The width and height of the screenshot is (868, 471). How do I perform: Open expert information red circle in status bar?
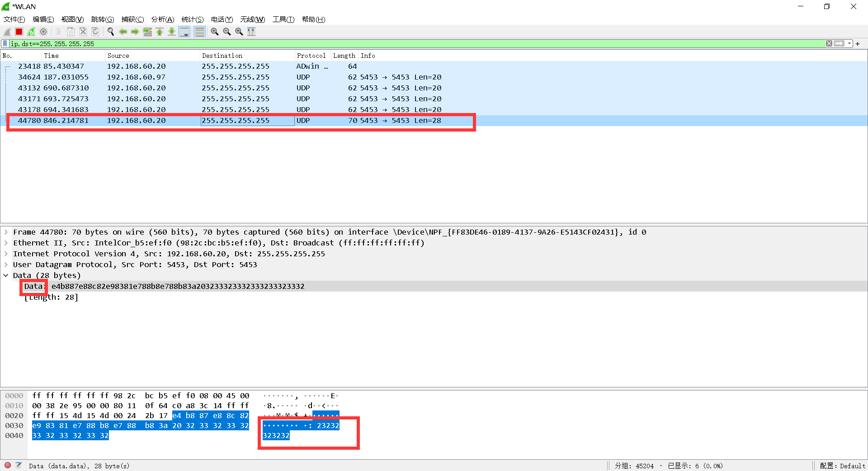[8, 465]
